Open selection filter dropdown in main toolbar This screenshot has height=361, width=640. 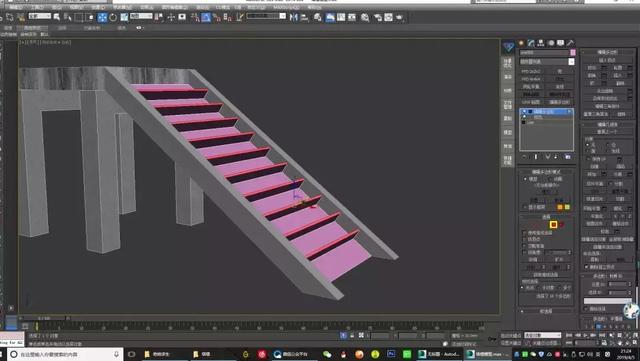click(40, 16)
